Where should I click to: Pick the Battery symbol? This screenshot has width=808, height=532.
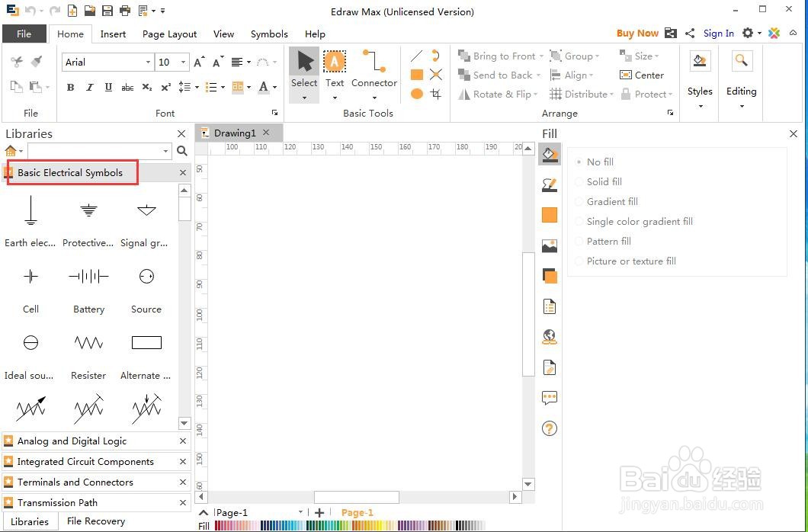click(88, 277)
